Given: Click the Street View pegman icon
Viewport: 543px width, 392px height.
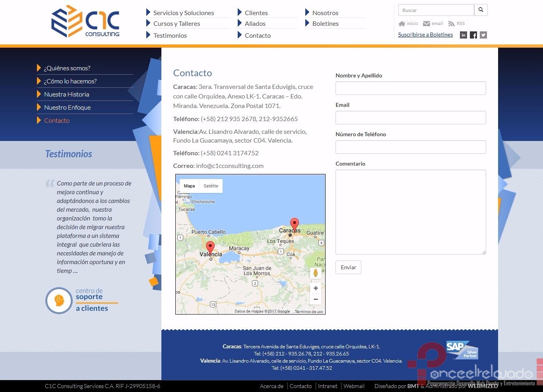Looking at the screenshot, I should 316,273.
